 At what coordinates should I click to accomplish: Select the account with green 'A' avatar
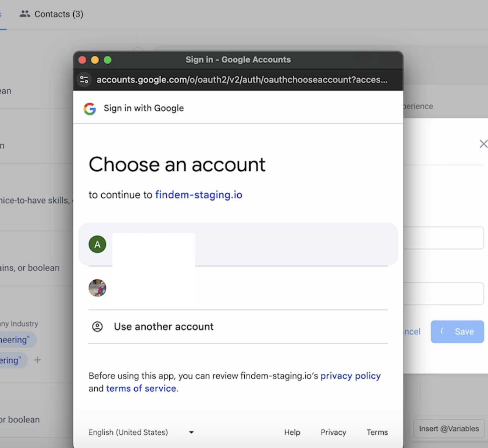[238, 244]
